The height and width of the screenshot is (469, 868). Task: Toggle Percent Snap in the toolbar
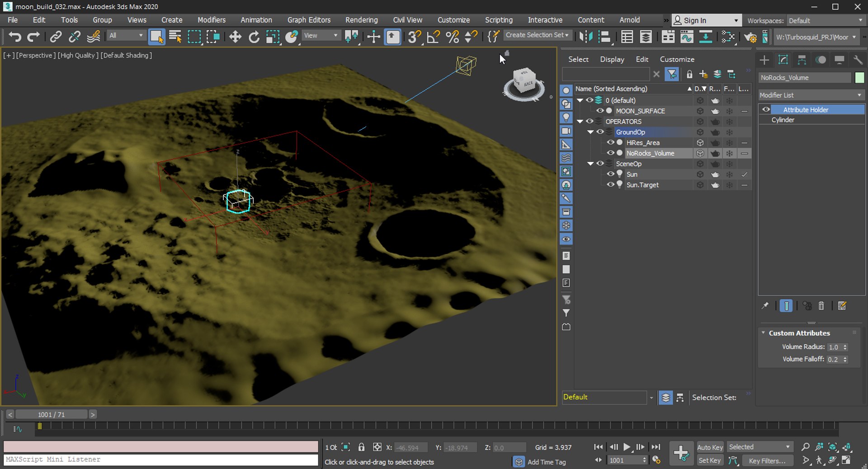point(452,37)
